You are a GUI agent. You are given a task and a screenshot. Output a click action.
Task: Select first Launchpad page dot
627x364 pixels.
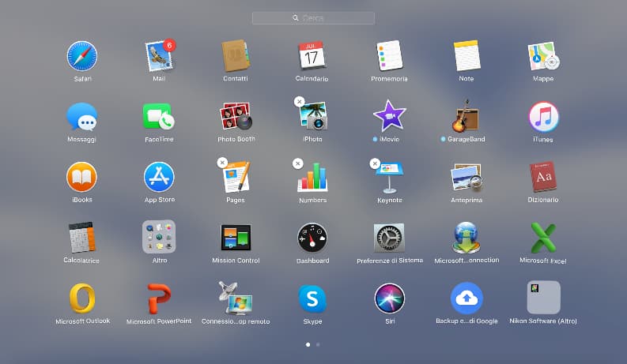pyautogui.click(x=308, y=344)
